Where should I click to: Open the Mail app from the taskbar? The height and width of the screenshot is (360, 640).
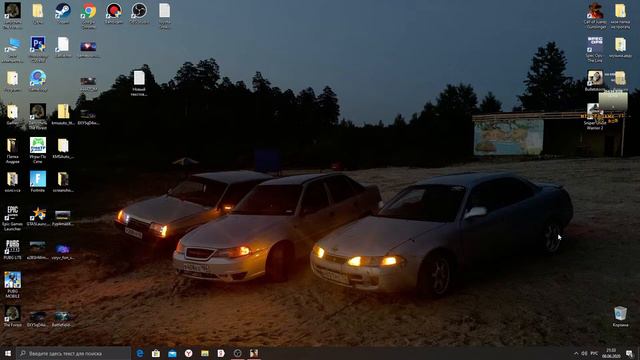point(172,353)
